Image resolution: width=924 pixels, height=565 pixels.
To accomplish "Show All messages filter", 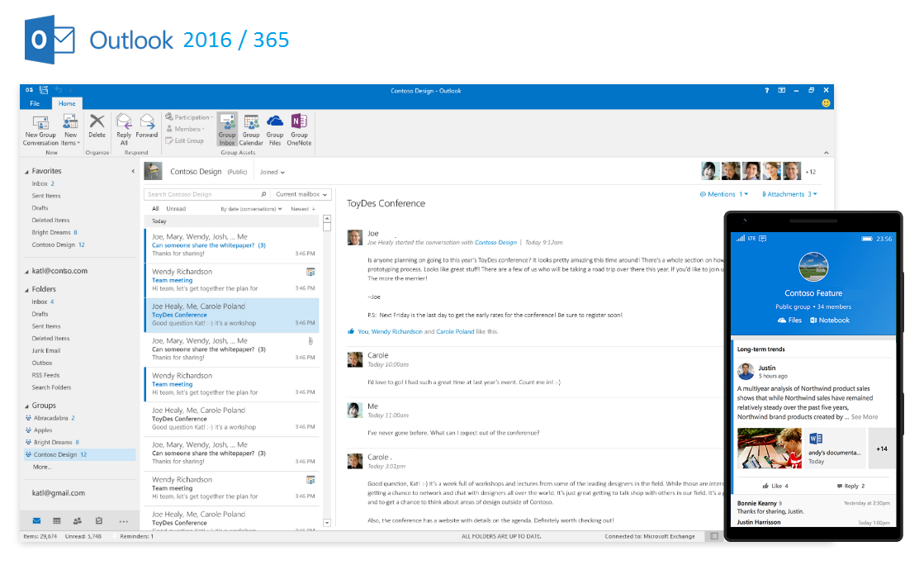I will point(155,209).
